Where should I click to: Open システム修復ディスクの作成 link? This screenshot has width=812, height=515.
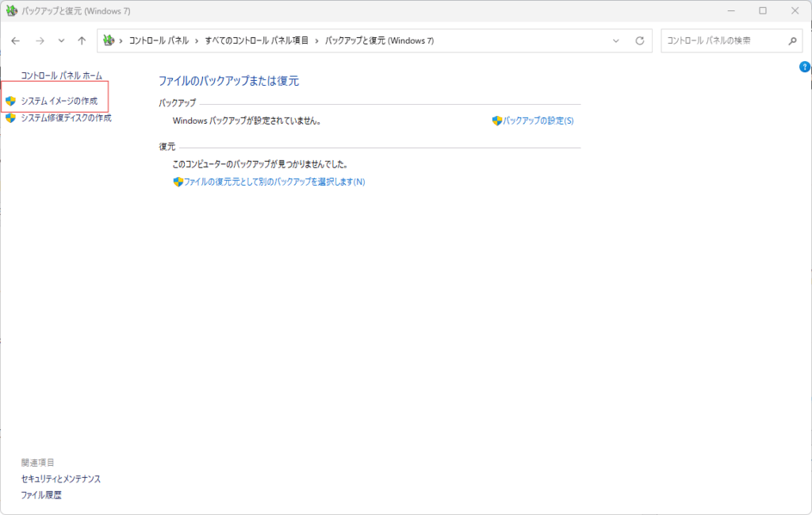point(67,118)
